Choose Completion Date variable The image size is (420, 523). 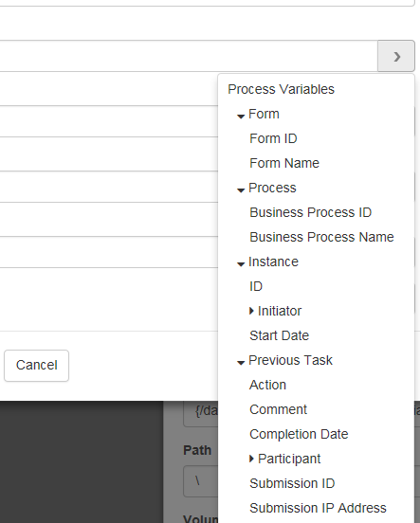pos(299,434)
